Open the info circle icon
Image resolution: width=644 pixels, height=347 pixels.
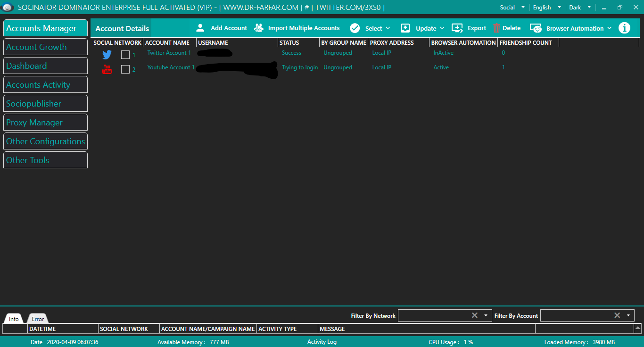(x=624, y=28)
